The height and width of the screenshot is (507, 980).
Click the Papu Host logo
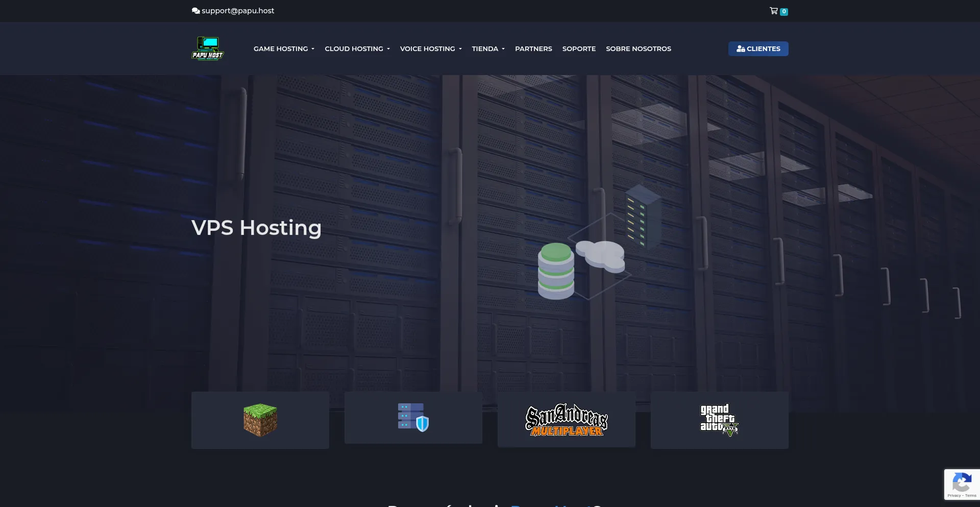click(x=207, y=49)
